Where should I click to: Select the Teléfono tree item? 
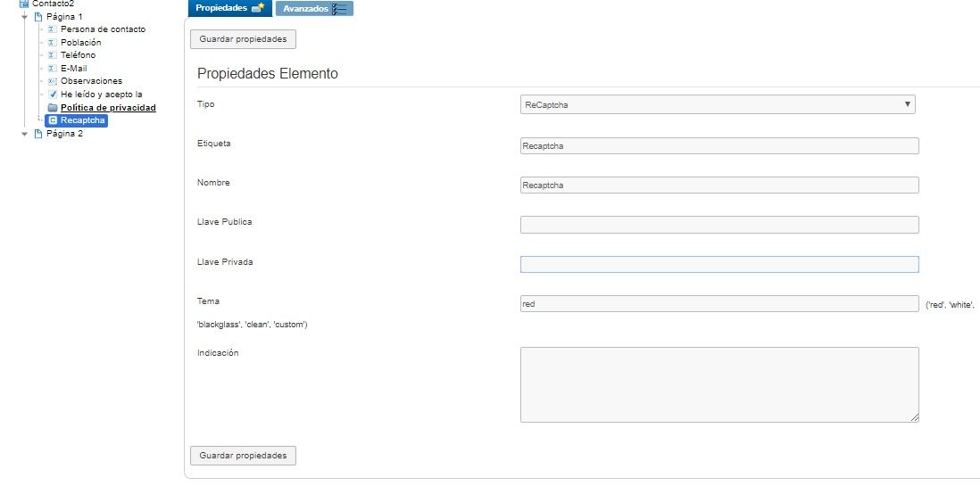click(x=79, y=55)
